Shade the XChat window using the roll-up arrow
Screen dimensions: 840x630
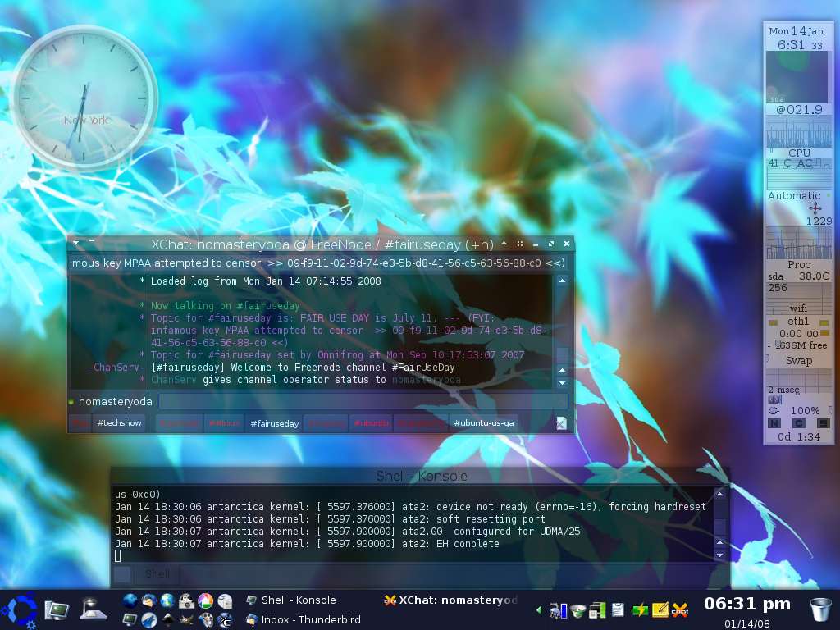(x=504, y=244)
